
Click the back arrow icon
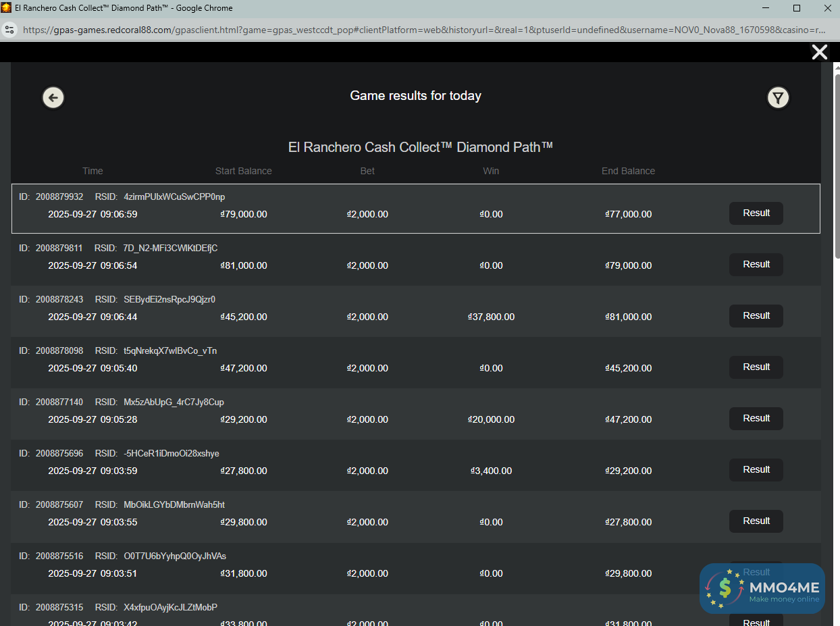pos(53,98)
